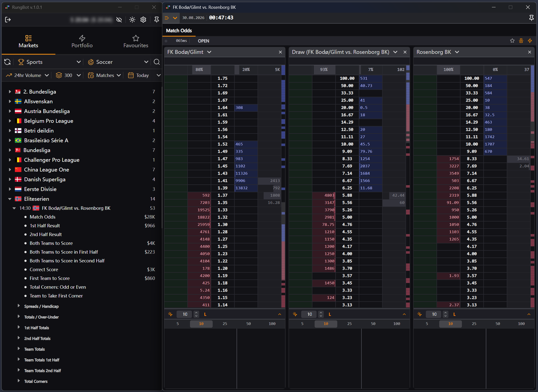
Task: Select stake 25 under FK Bodø/Glimt
Action: pyautogui.click(x=225, y=324)
